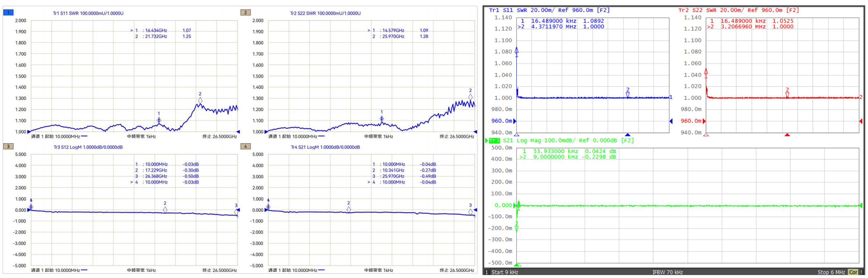868x278 pixels.
Task: Select the highlighted green Tr3 trace label
Action: [x=494, y=140]
